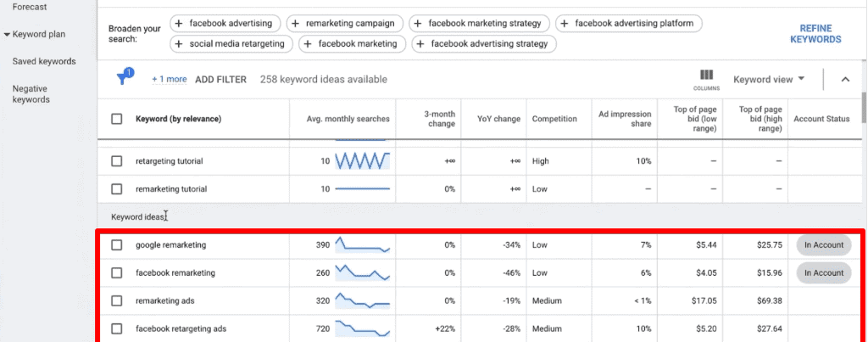Click plus icon on social media retargeting chip
The height and width of the screenshot is (342, 868).
pyautogui.click(x=181, y=43)
